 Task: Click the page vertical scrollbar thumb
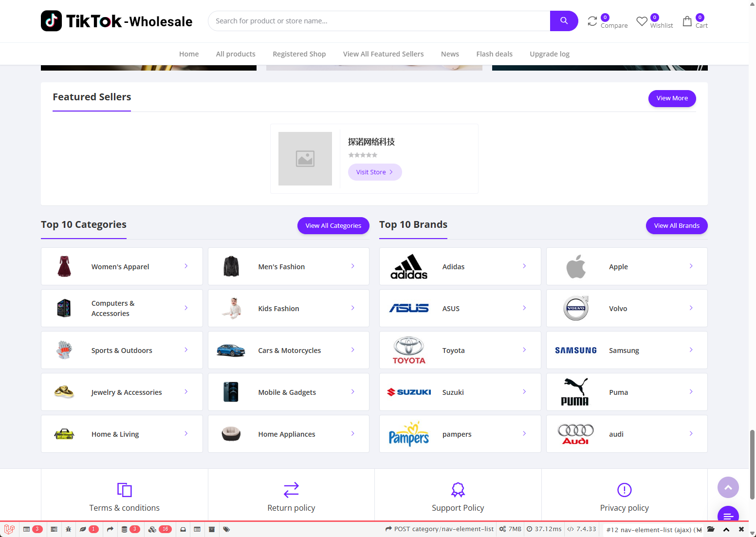click(752, 464)
